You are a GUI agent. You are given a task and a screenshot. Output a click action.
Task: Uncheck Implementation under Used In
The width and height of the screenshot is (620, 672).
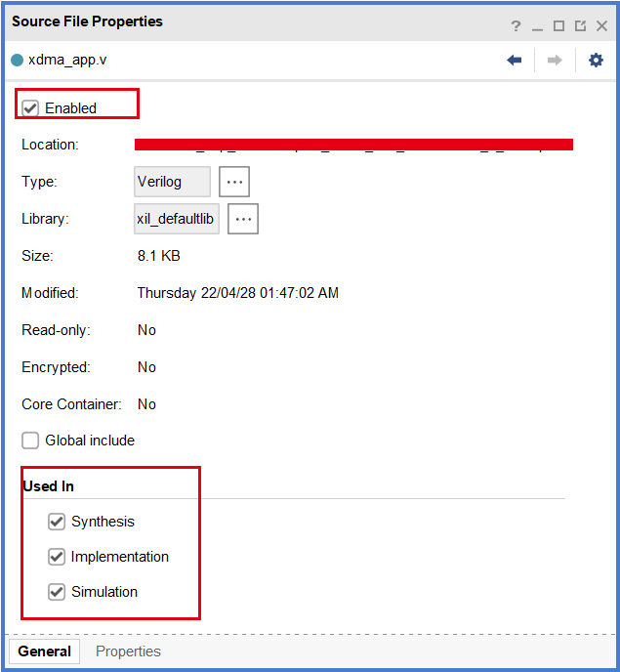point(57,557)
